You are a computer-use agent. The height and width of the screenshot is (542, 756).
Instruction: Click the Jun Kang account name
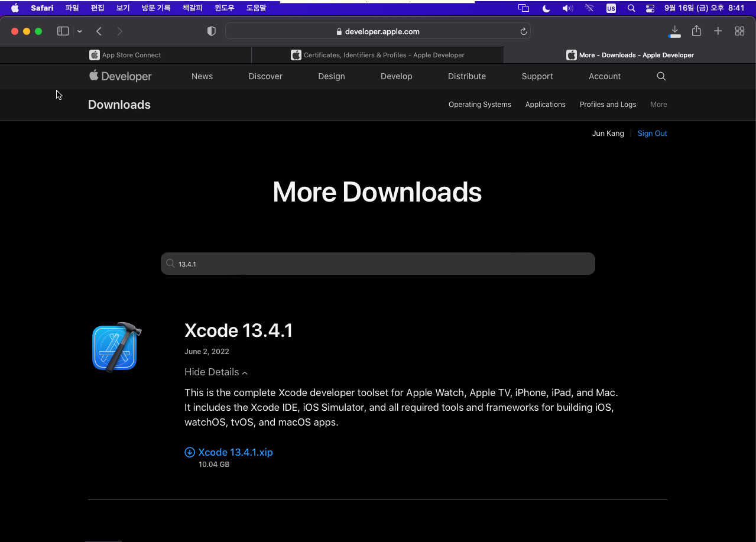point(608,134)
